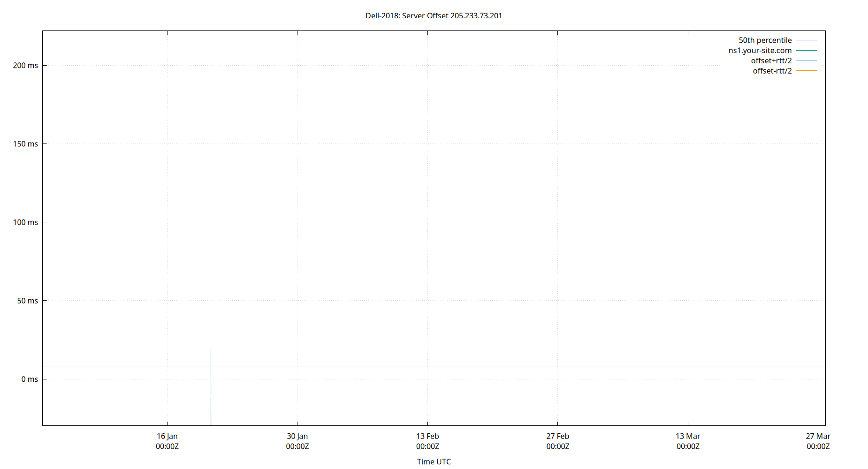Click the offset-rtt/2 legend label
The width and height of the screenshot is (868, 469).
tap(772, 71)
